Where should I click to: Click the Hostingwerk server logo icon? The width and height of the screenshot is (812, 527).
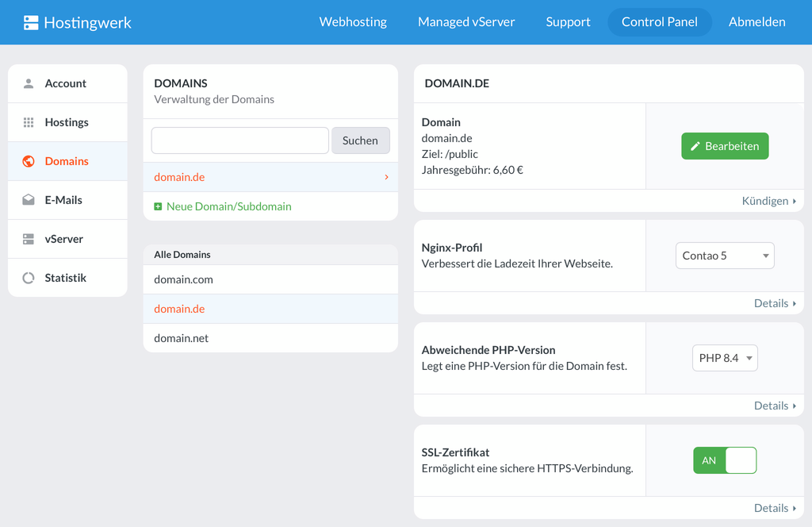pos(31,22)
